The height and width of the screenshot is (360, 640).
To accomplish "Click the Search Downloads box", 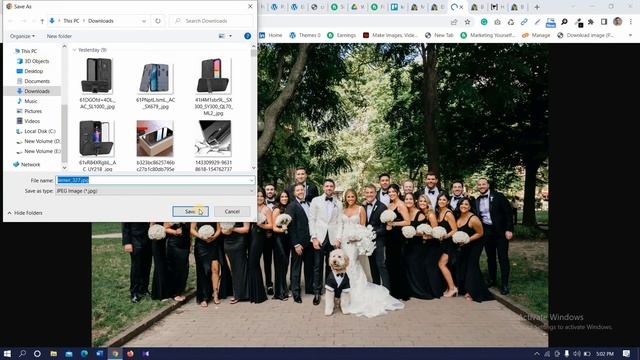I will [x=211, y=21].
